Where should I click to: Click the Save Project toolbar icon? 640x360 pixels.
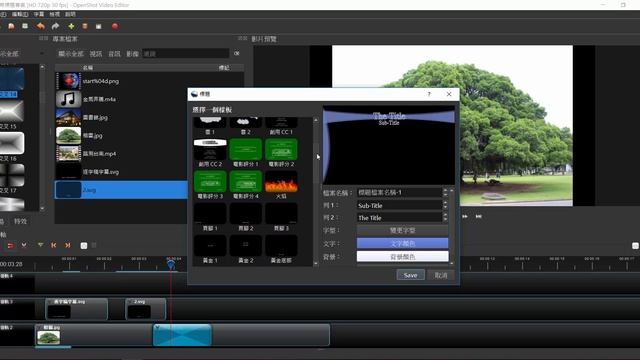[x=25, y=26]
